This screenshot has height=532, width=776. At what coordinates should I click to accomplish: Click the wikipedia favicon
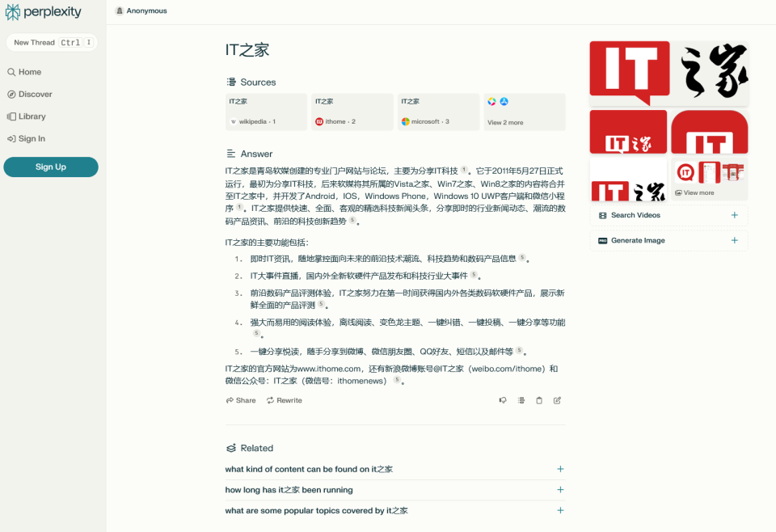click(233, 121)
